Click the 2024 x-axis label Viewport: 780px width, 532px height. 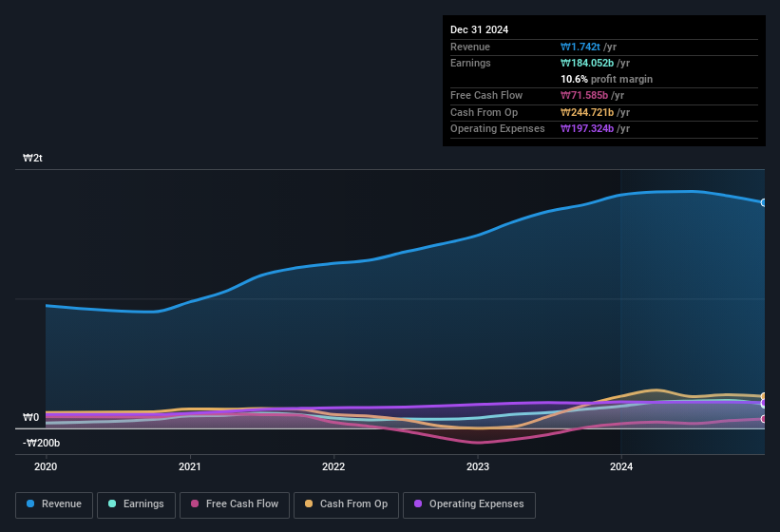[621, 466]
